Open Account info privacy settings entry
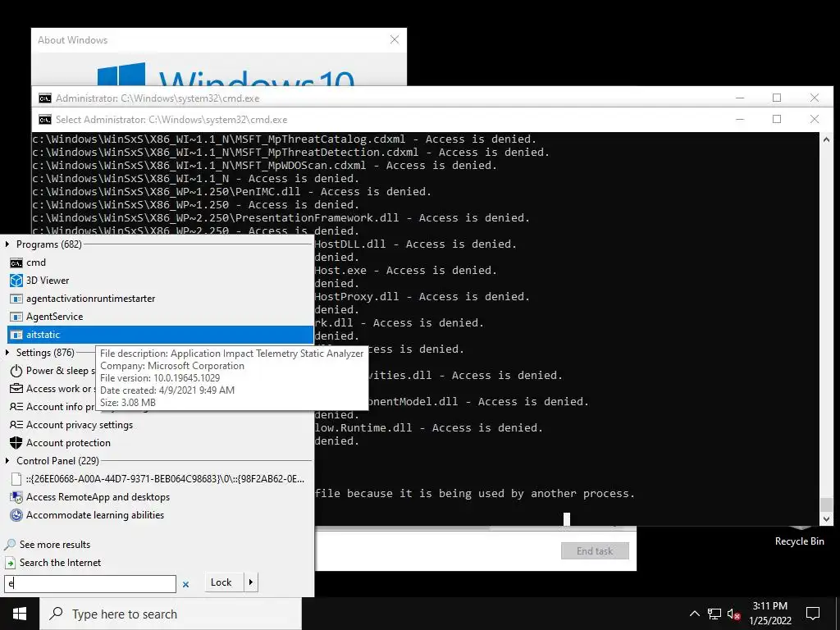 tap(52, 407)
